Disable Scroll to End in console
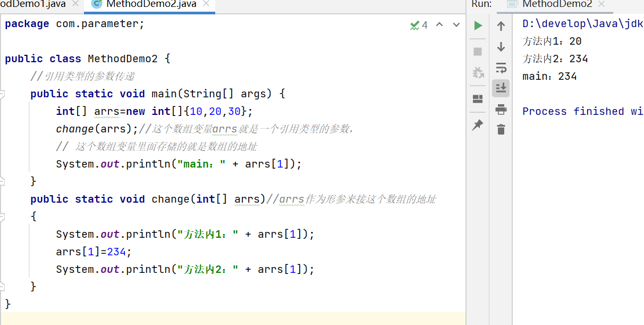644x325 pixels. point(501,88)
